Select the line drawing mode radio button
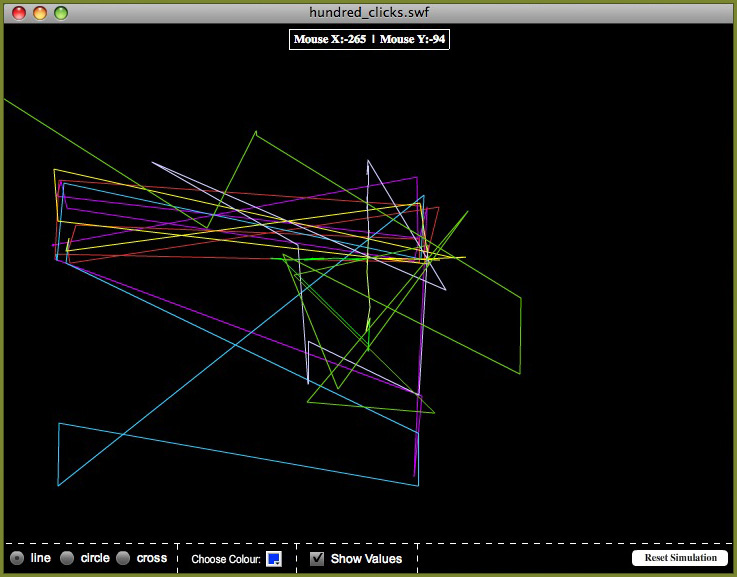Screen dimensions: 737x577 (x=17, y=558)
